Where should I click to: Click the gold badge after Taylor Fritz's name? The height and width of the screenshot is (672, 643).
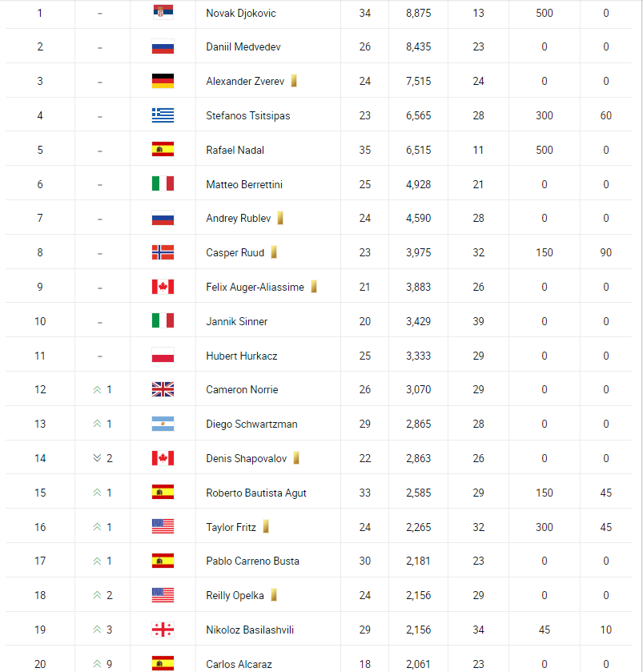point(266,527)
